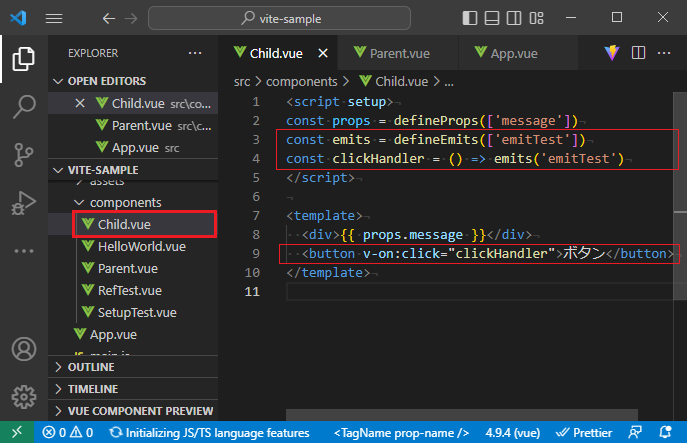Click 4.9.4 (vue) version status item
The image size is (687, 443).
(x=513, y=432)
